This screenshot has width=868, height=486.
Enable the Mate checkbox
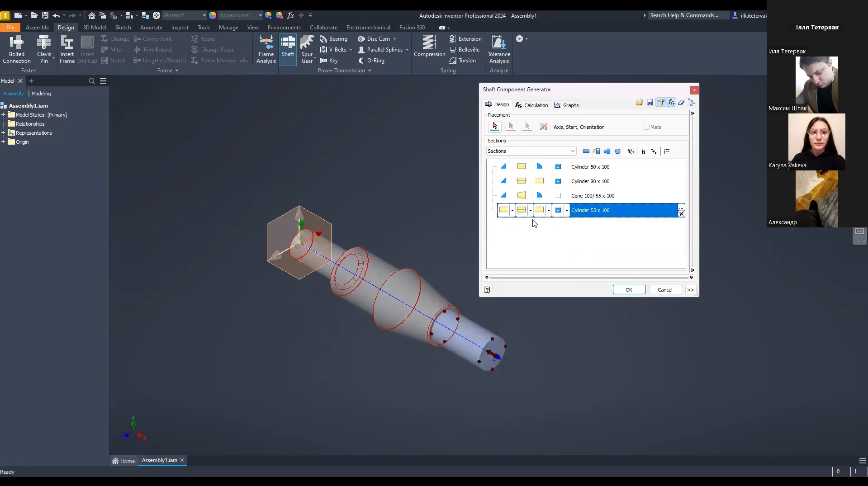tap(646, 127)
